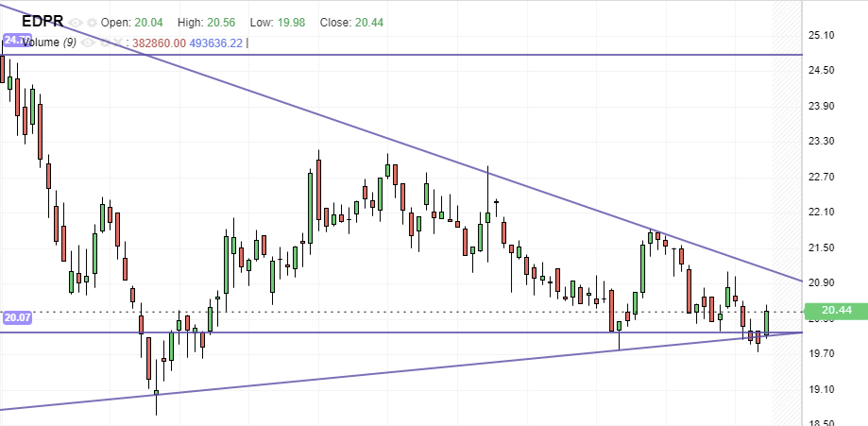868x426 pixels.
Task: Click the 23.90 price axis label
Action: (x=822, y=106)
